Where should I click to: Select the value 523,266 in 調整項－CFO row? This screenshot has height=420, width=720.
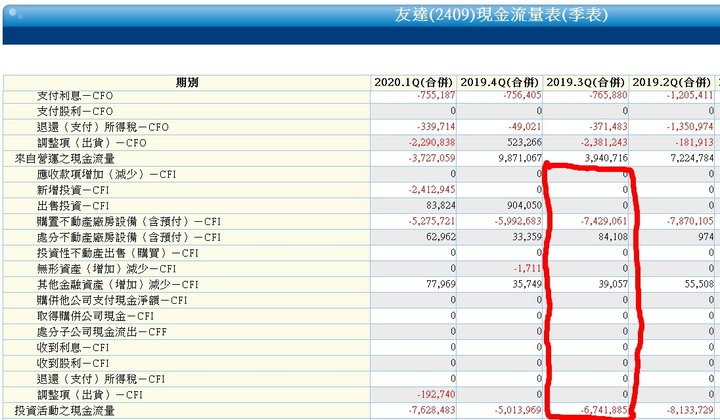pyautogui.click(x=524, y=142)
